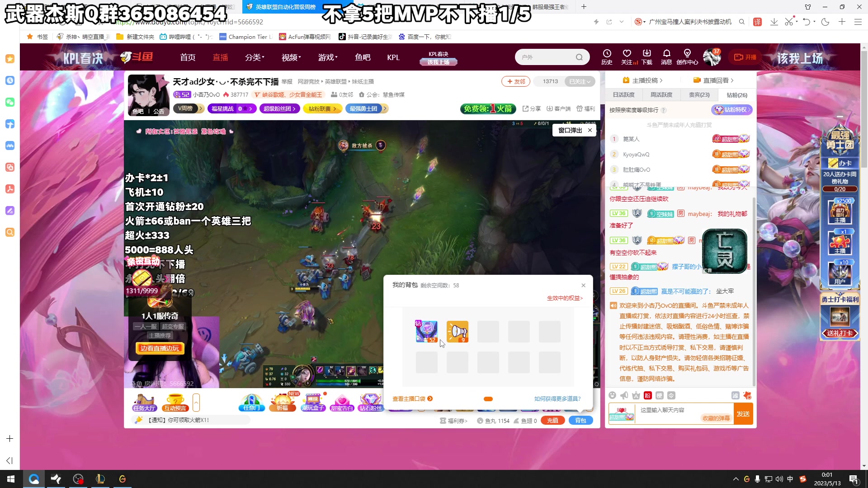Viewport: 868px width, 488px height.
Task: Open the 游戏 dropdown in nav bar
Action: click(328, 57)
